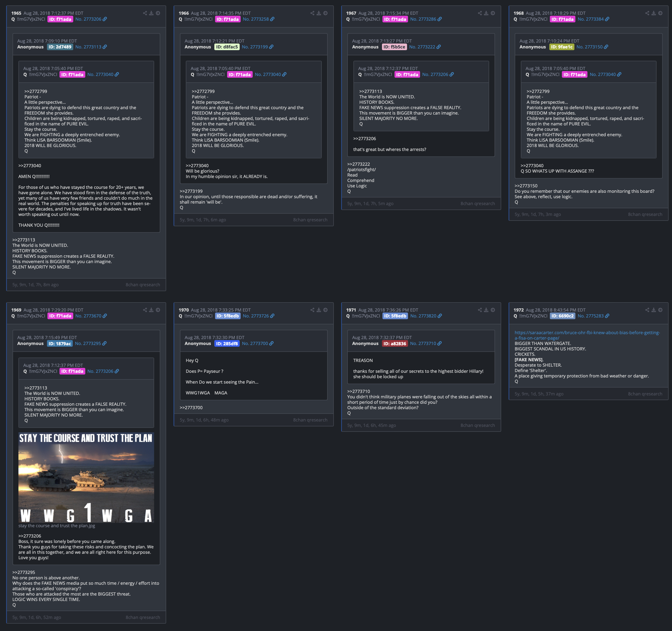The width and height of the screenshot is (672, 631).
Task: Click the ID: 2d7489 badge
Action: coord(60,47)
